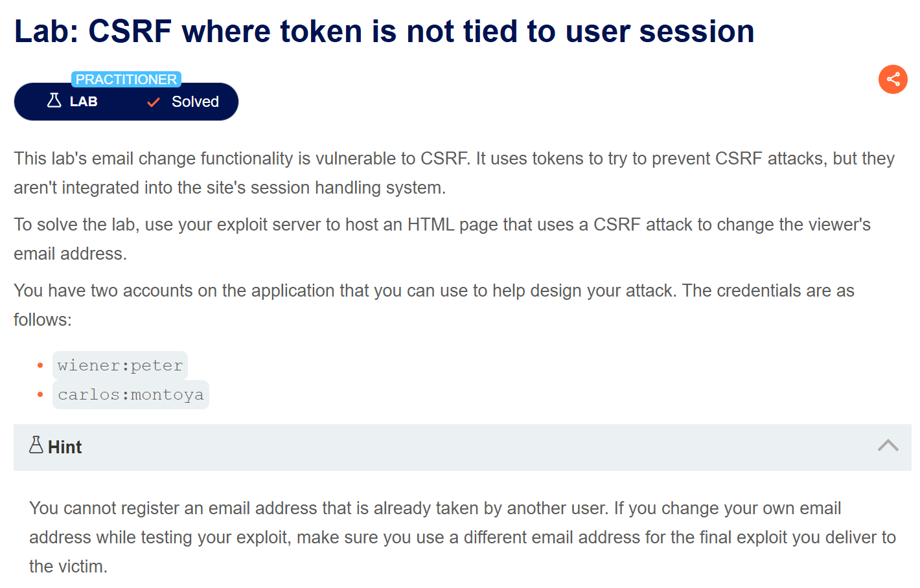Click the flask icon beside Hint
Image resolution: width=920 pixels, height=588 pixels.
click(x=36, y=446)
